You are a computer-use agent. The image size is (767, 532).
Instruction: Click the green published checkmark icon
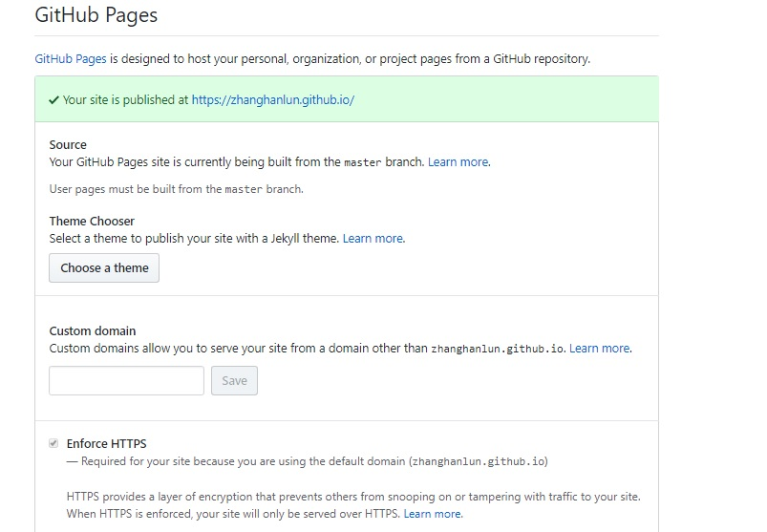pyautogui.click(x=53, y=100)
